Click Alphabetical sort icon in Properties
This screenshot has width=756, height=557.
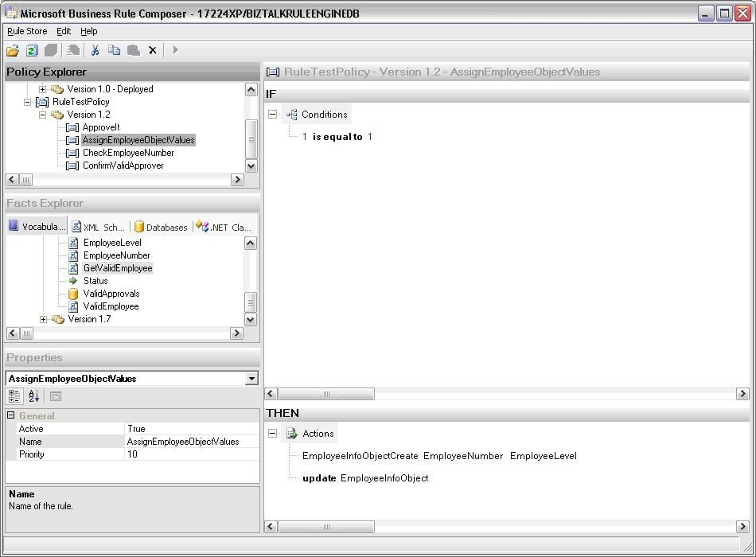click(33, 396)
